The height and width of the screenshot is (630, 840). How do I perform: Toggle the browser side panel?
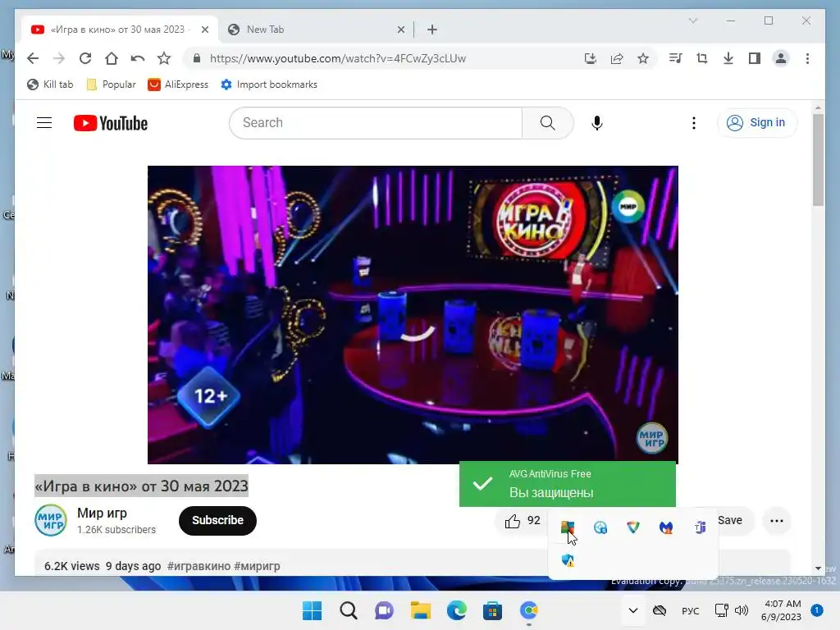(x=755, y=58)
